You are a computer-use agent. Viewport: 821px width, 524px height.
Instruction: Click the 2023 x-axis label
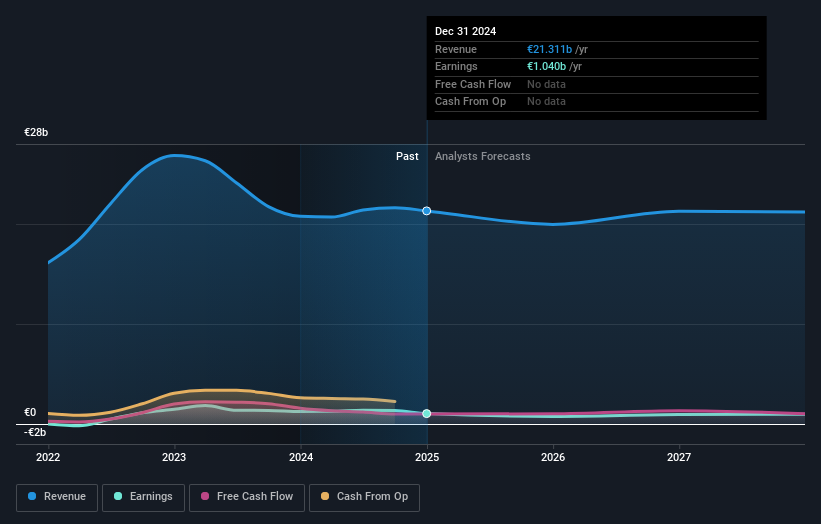(x=174, y=457)
